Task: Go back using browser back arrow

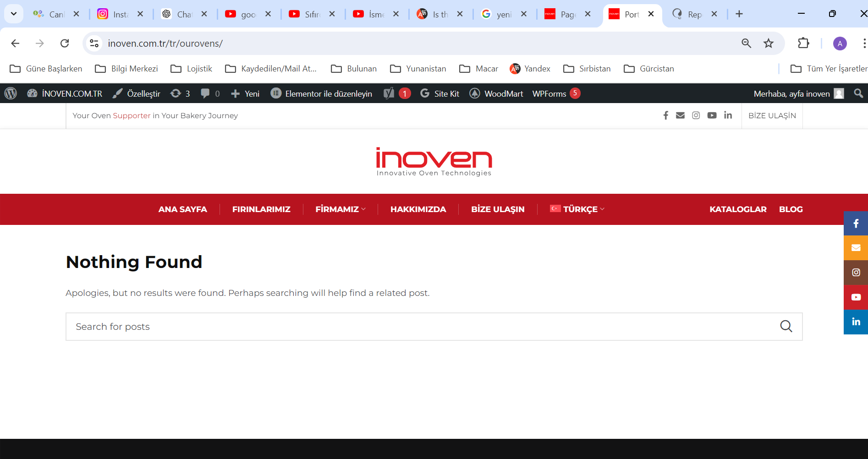Action: click(15, 44)
